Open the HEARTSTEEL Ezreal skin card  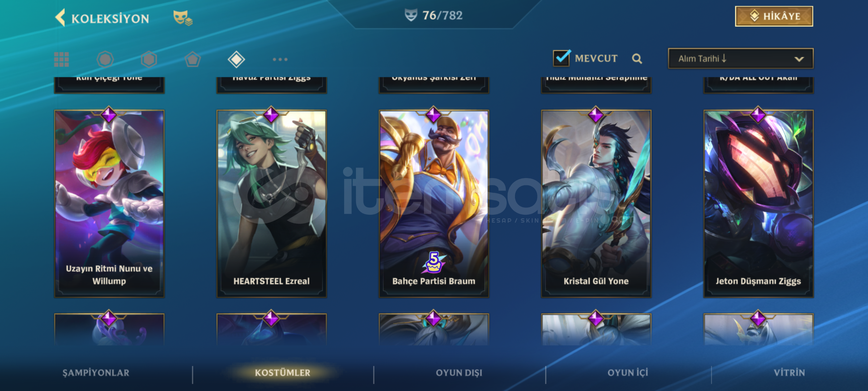pos(272,203)
